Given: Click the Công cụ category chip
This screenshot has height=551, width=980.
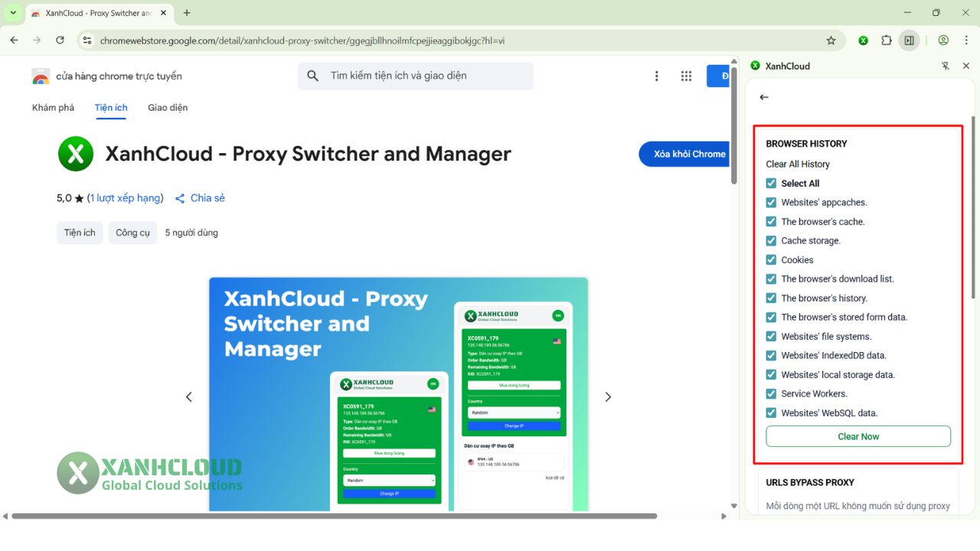Looking at the screenshot, I should click(x=133, y=233).
